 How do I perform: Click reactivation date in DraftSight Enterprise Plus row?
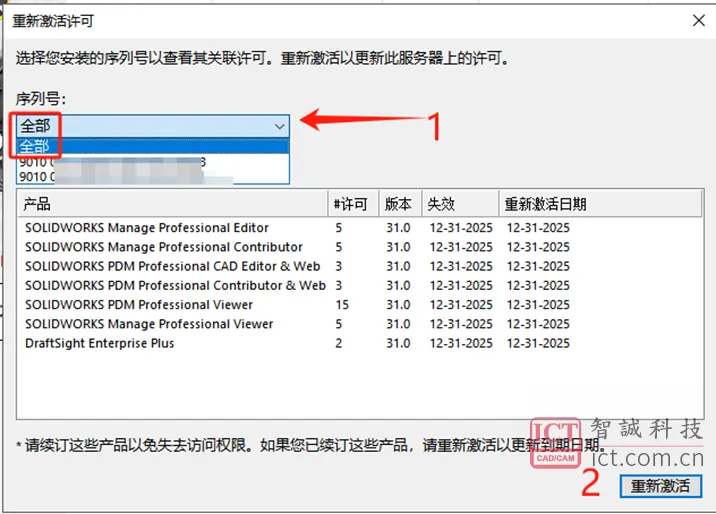(x=538, y=343)
